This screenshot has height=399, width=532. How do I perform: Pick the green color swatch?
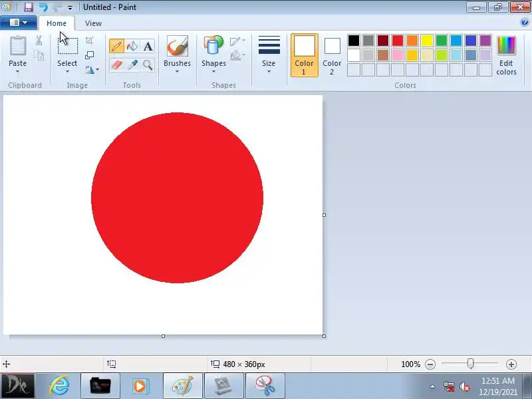pyautogui.click(x=442, y=41)
